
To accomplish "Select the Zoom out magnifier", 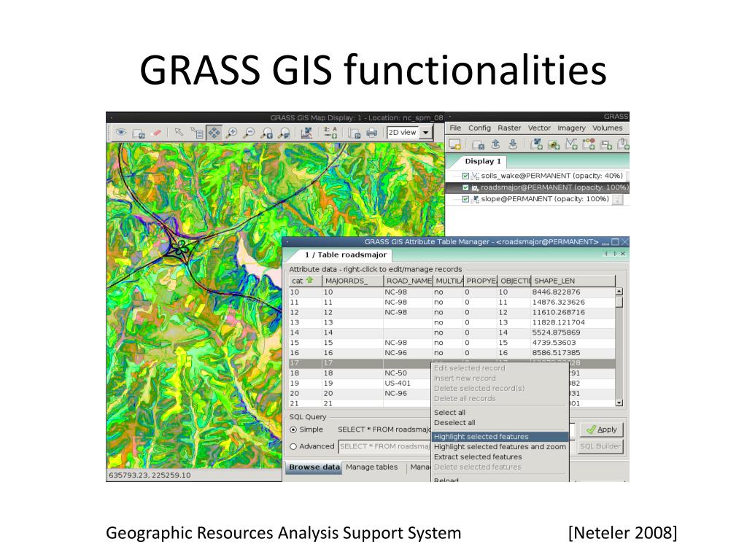I will [x=249, y=133].
